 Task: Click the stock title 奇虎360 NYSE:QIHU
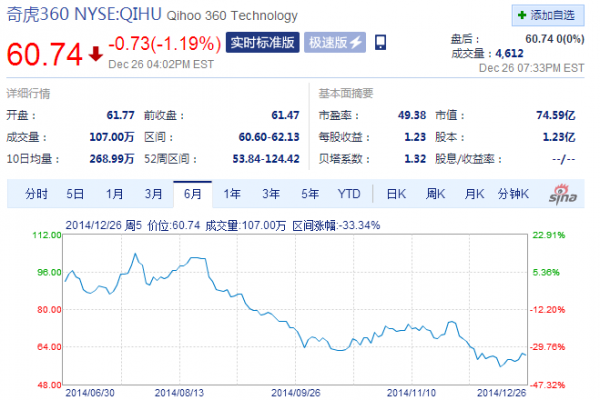84,15
